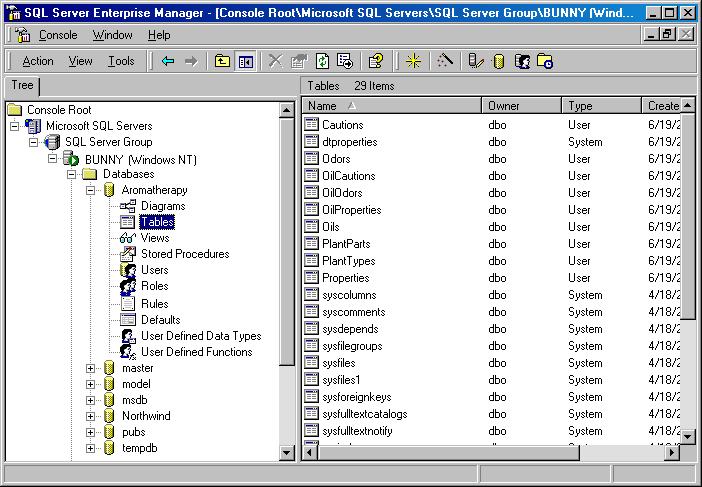Collapse the BUNNY server node

pyautogui.click(x=52, y=158)
